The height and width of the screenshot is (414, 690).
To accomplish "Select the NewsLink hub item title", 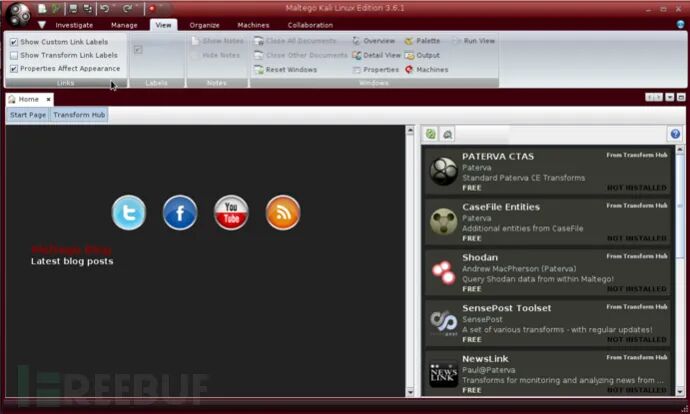I will [x=485, y=359].
